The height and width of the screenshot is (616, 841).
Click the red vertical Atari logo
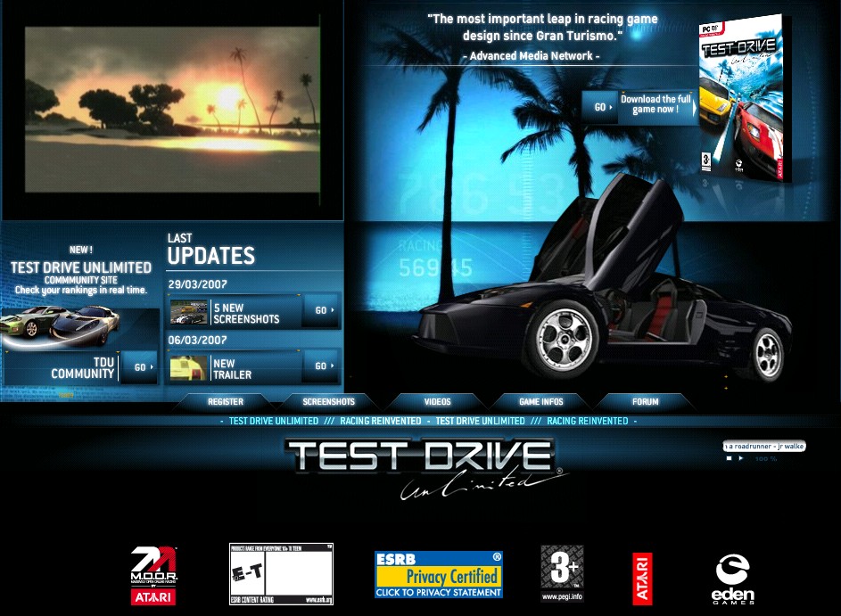point(642,579)
